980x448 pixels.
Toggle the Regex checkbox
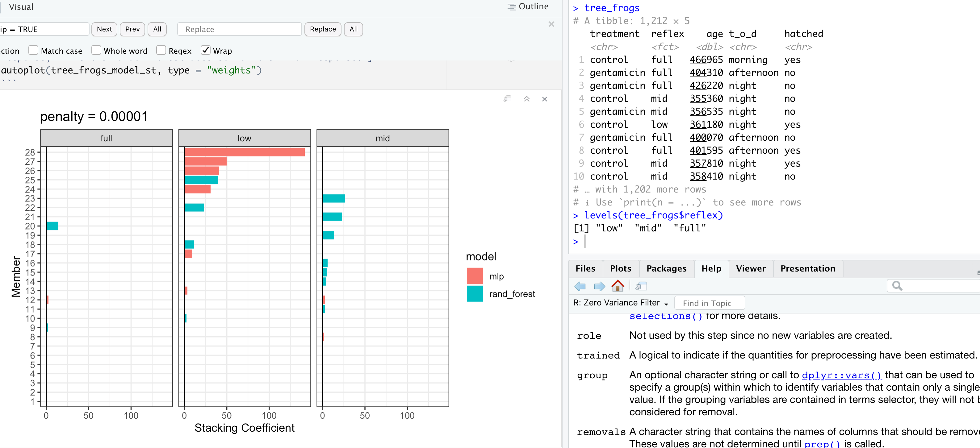[161, 50]
